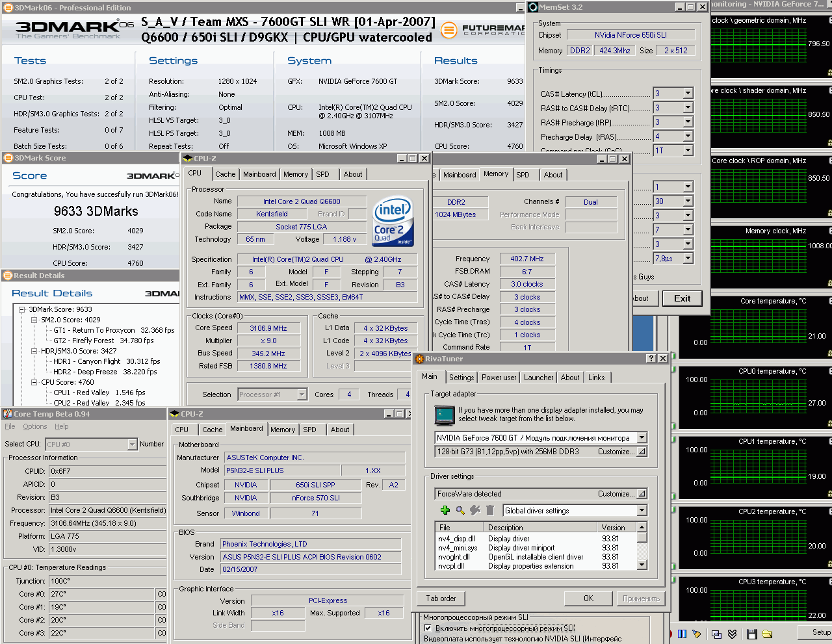
Task: Select HDR1 - Canyon Flight result row
Action: (107, 361)
